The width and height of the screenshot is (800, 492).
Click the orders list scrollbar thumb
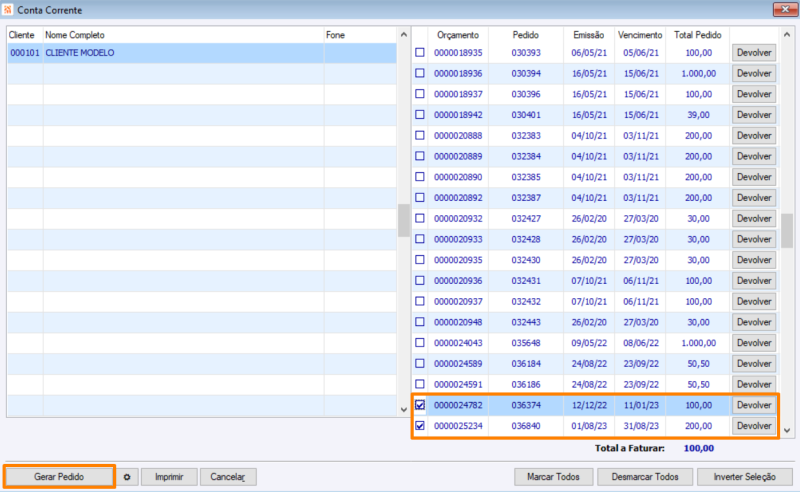pos(787,231)
